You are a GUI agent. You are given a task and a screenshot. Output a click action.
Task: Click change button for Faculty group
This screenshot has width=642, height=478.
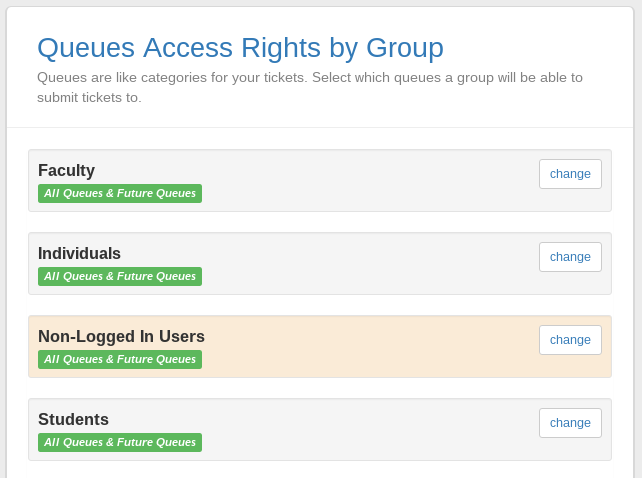570,174
